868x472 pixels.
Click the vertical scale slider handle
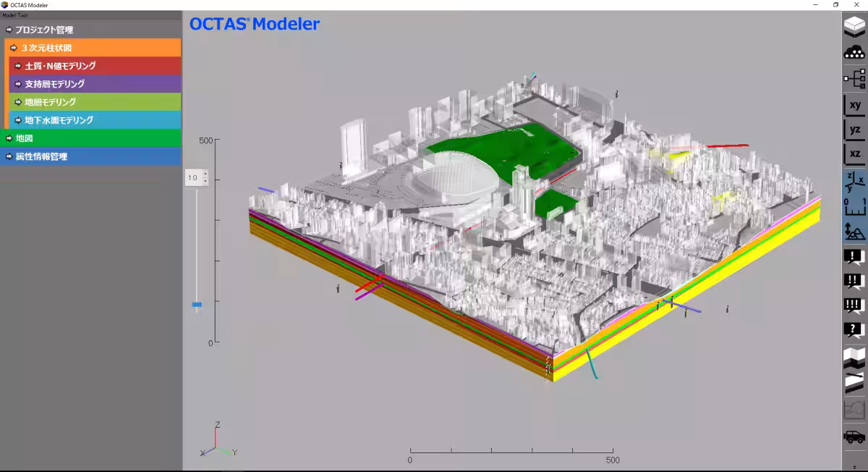196,305
